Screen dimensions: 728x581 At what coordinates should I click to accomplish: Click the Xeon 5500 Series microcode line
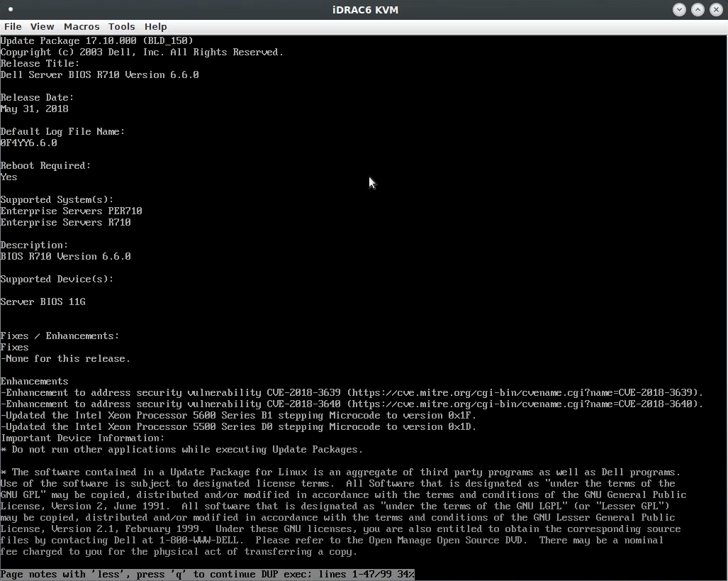click(x=238, y=426)
